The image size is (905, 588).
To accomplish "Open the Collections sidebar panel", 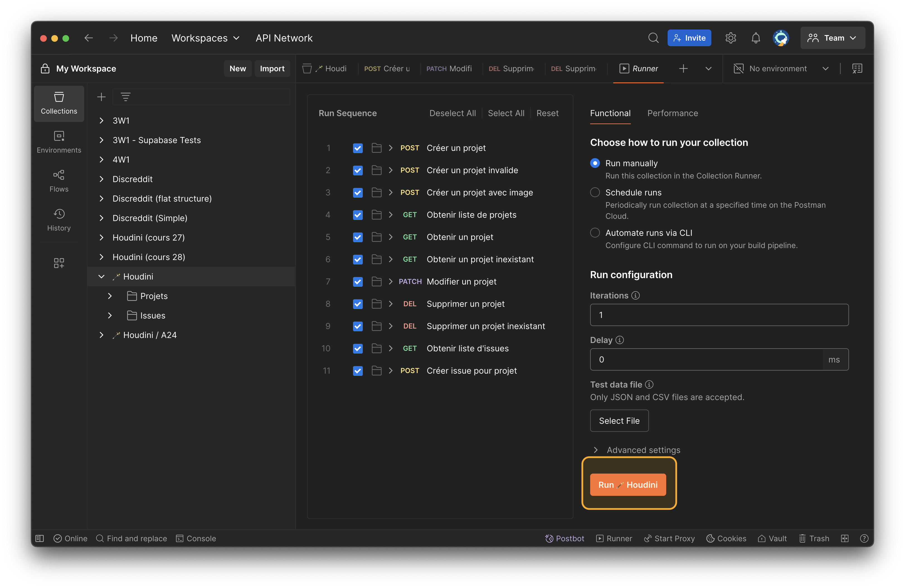I will point(59,103).
